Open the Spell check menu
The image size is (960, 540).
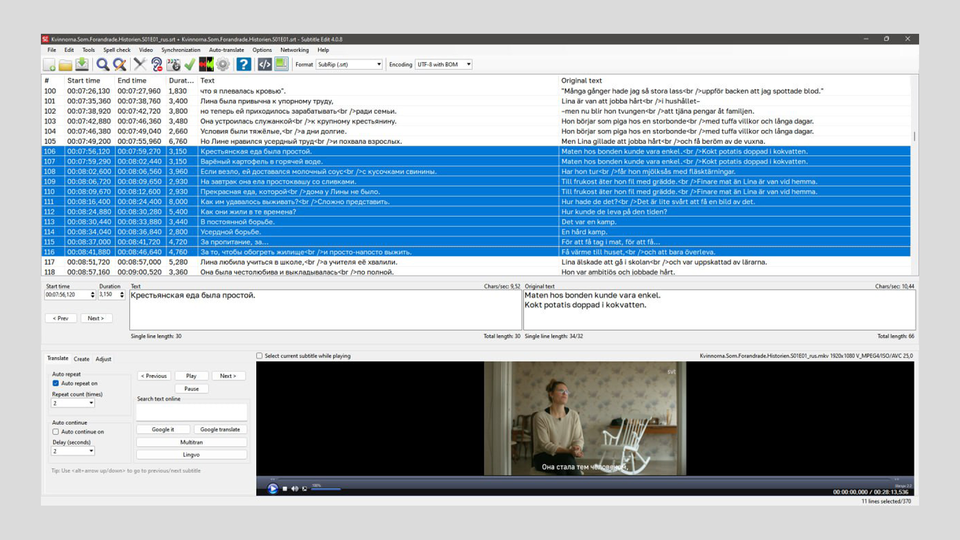pos(117,50)
